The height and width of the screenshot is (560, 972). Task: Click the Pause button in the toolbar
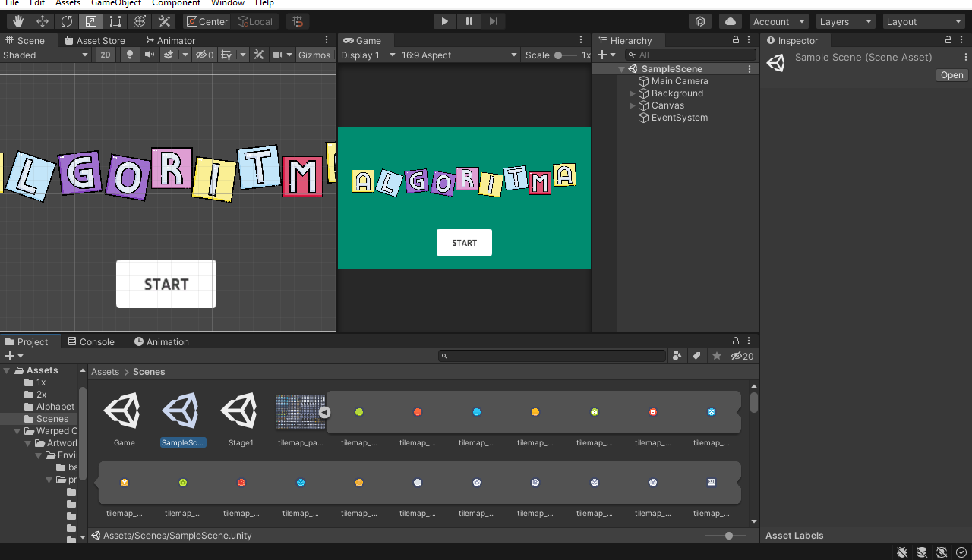[x=469, y=21]
